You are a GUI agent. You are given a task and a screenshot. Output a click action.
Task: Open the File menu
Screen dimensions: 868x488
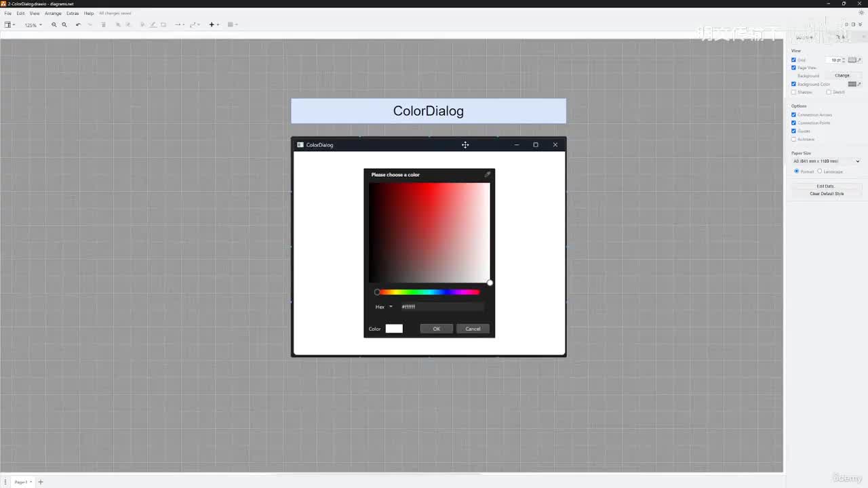point(8,14)
